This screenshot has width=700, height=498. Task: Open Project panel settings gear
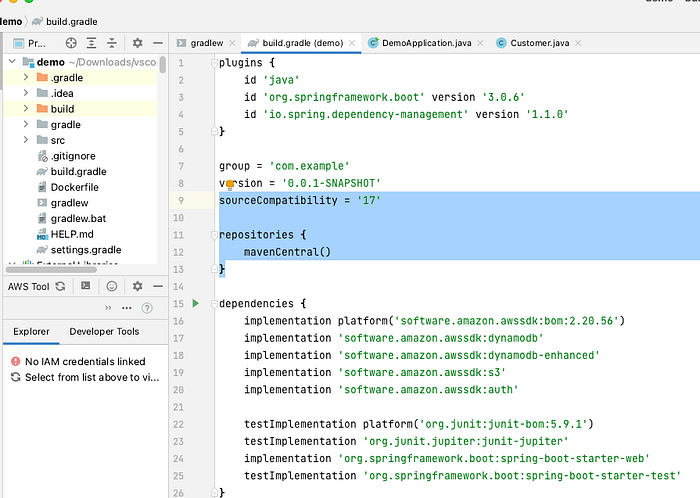pyautogui.click(x=138, y=43)
